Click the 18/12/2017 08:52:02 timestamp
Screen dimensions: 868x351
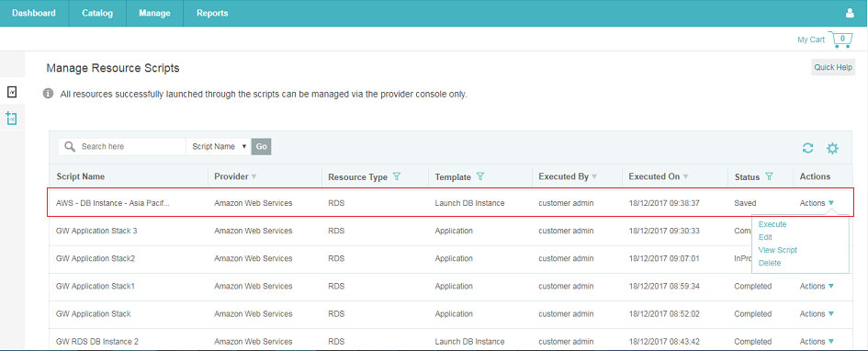pyautogui.click(x=664, y=314)
